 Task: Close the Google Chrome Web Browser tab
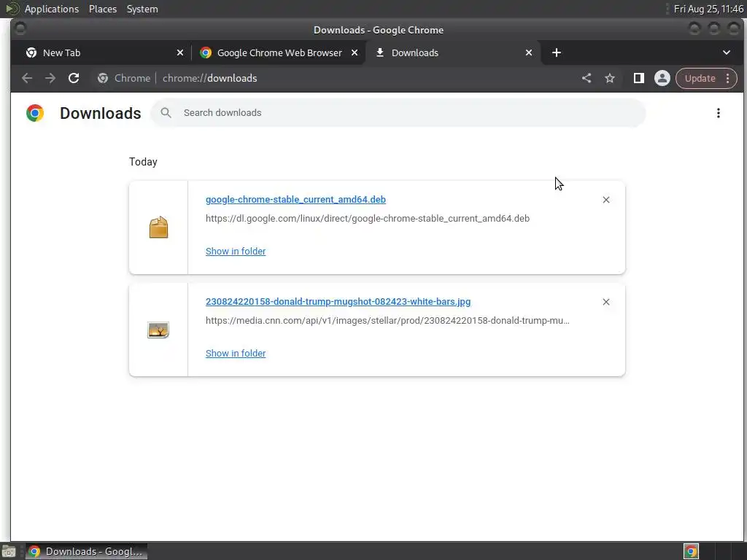click(355, 52)
